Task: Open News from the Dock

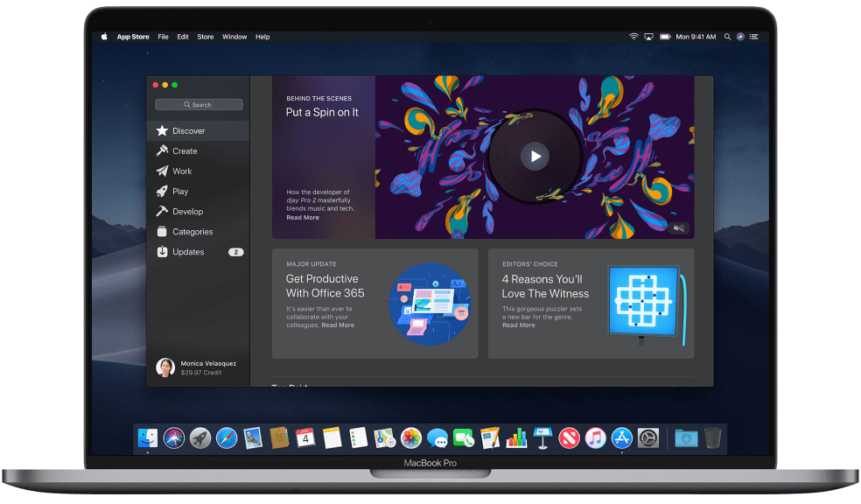Action: (569, 438)
